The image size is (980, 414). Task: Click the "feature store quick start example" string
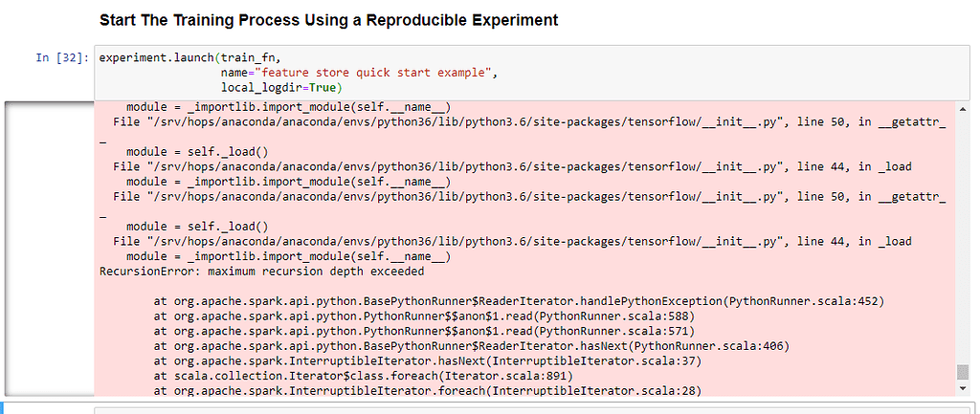coord(374,73)
